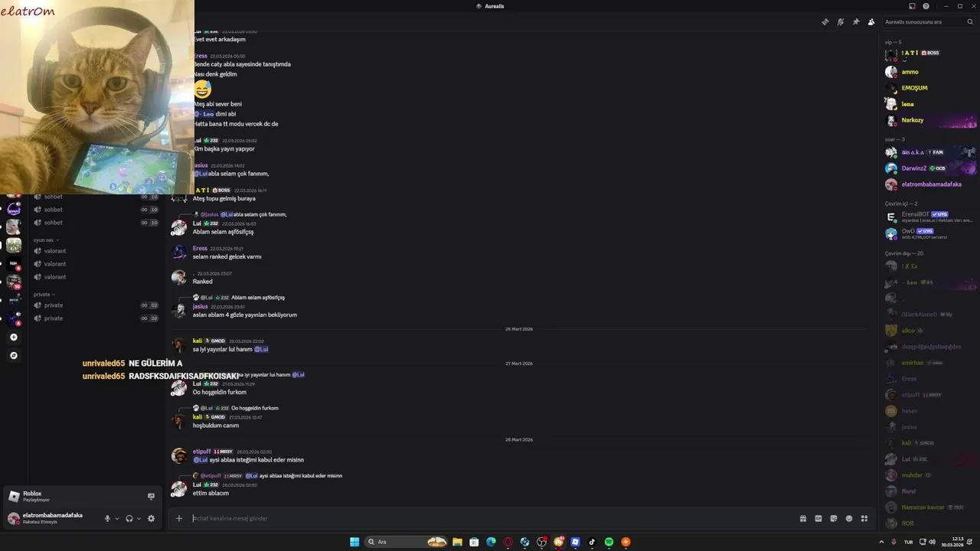Click username 'kali' on 'hoşbuldum canım' message
The width and height of the screenshot is (980, 551).
[x=198, y=417]
